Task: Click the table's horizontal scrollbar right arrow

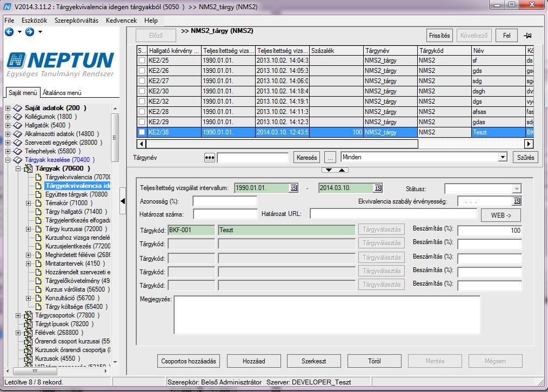Action: [529, 144]
